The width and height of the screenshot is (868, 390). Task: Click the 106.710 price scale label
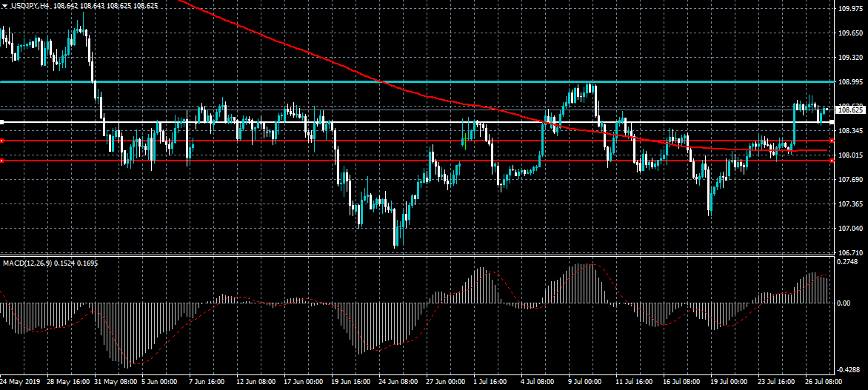(852, 253)
